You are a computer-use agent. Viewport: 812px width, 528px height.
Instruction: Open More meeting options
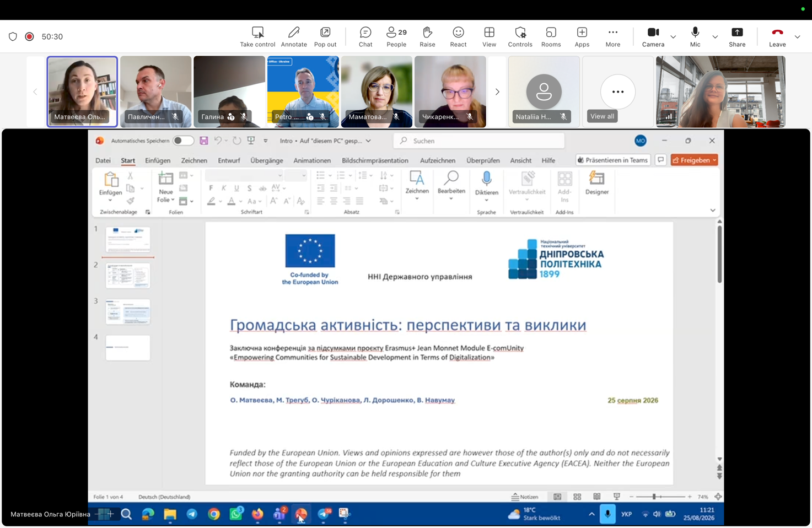[613, 37]
